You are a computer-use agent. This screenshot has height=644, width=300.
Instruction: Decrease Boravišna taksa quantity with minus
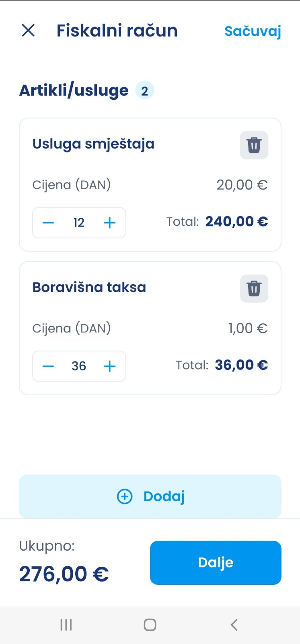tap(48, 366)
